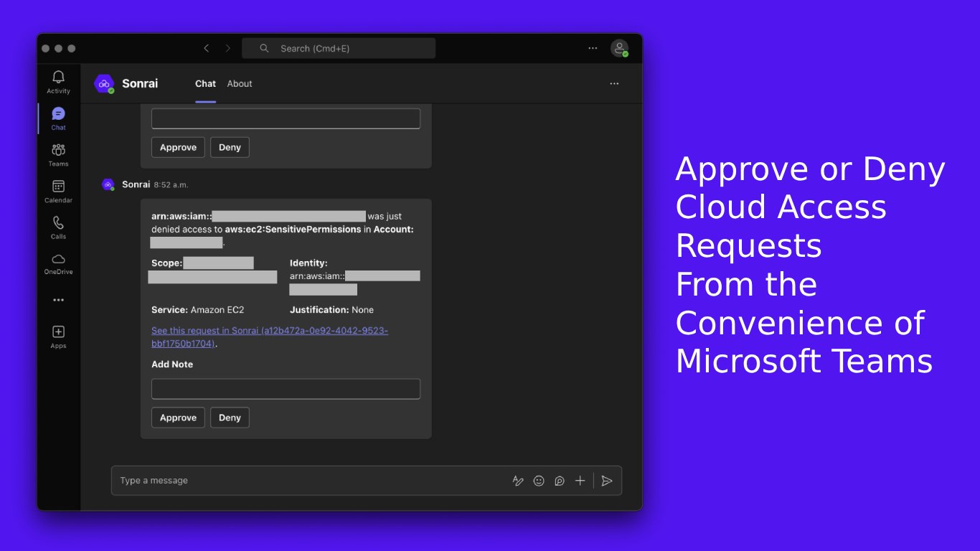Open the message format options icon
Screen dimensions: 980x551
point(518,481)
